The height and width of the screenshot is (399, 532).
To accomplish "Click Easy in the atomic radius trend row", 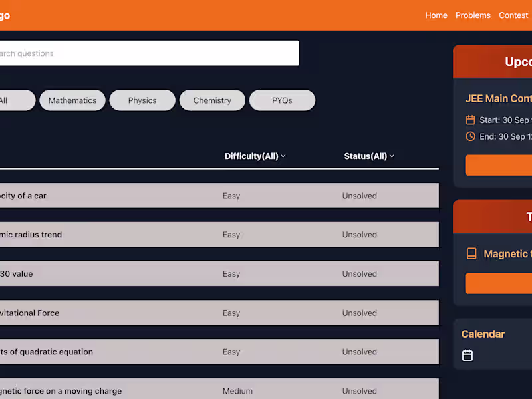I will (x=231, y=235).
